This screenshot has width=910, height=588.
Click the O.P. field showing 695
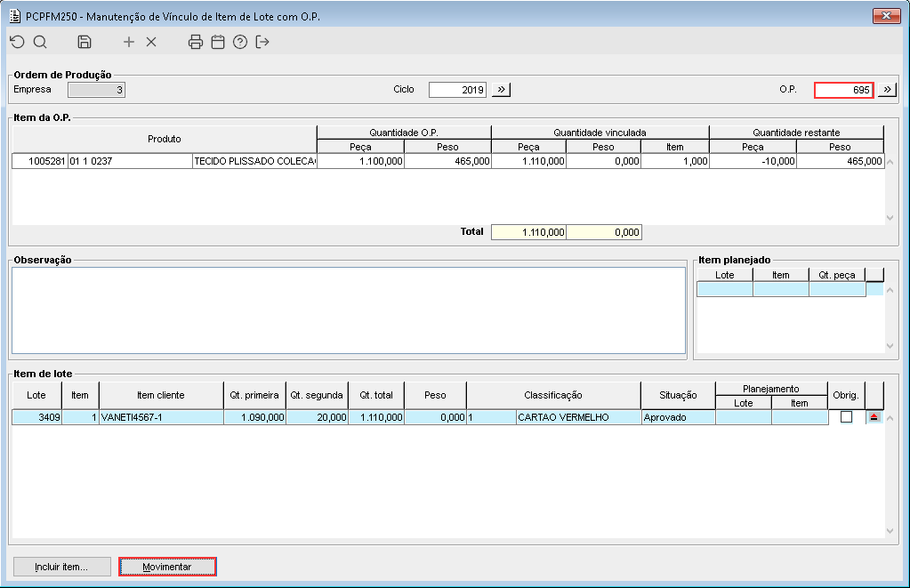844,89
